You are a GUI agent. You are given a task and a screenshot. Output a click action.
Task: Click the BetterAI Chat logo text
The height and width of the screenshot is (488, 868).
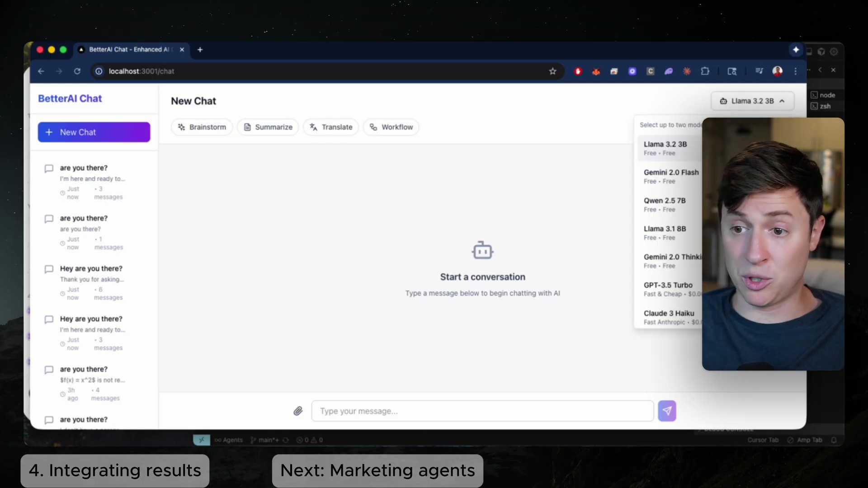coord(70,99)
